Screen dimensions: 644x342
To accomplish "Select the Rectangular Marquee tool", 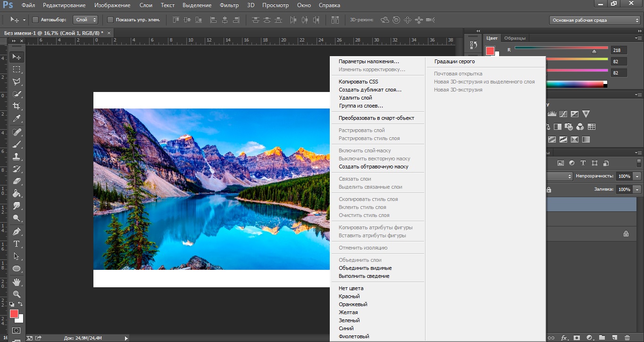I will [x=17, y=69].
